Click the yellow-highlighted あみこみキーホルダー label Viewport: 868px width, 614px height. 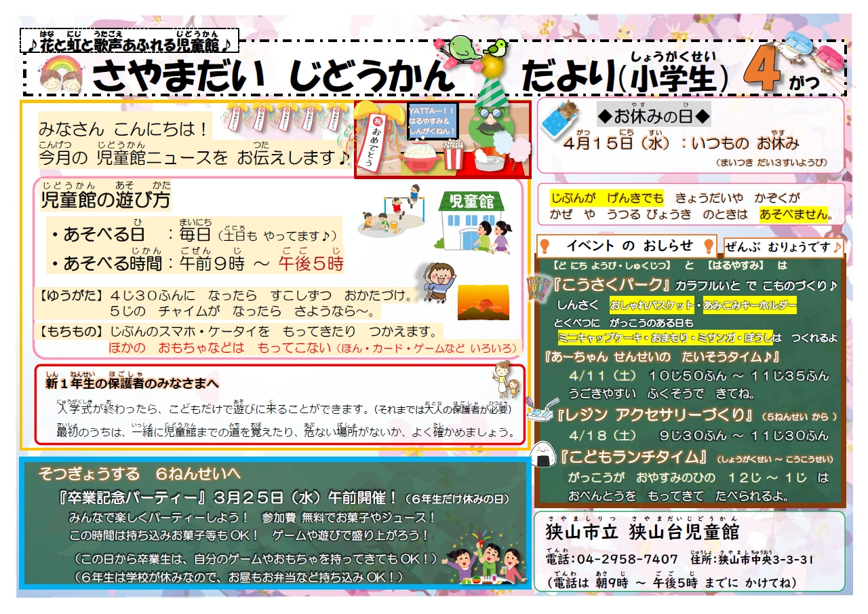click(x=749, y=305)
